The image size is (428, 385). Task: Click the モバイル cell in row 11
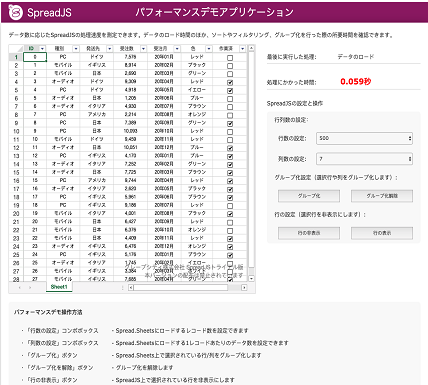pos(63,139)
